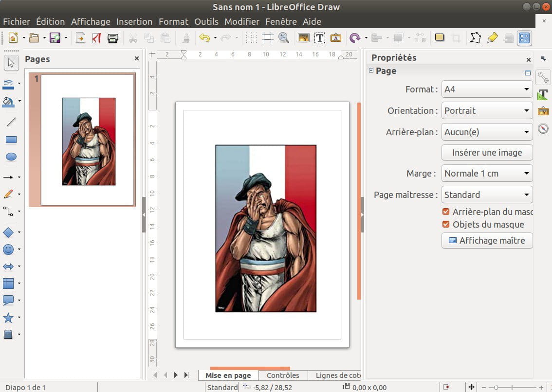The image size is (552, 392).
Task: Close the Pages panel
Action: tap(137, 58)
